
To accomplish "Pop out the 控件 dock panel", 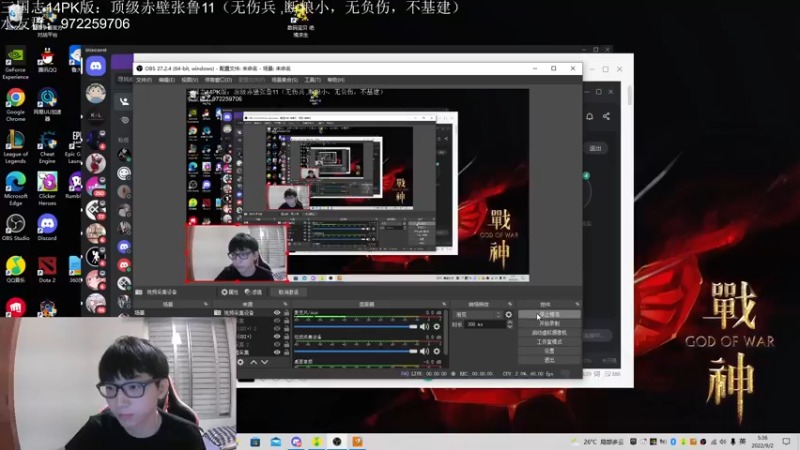I will (577, 305).
